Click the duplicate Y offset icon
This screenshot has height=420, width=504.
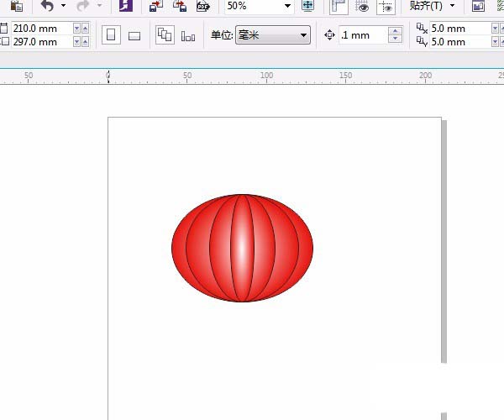[x=422, y=42]
